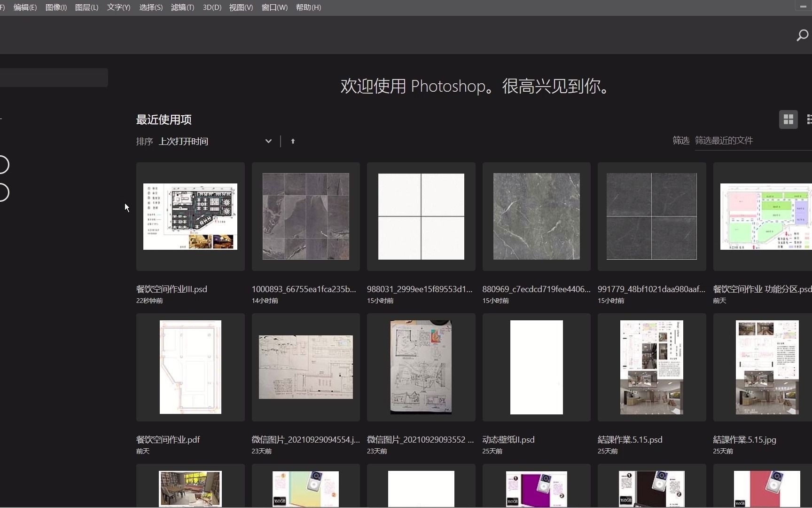The width and height of the screenshot is (812, 508).
Task: Open thumbnail of 結課作業.5.15.jpg
Action: [763, 367]
